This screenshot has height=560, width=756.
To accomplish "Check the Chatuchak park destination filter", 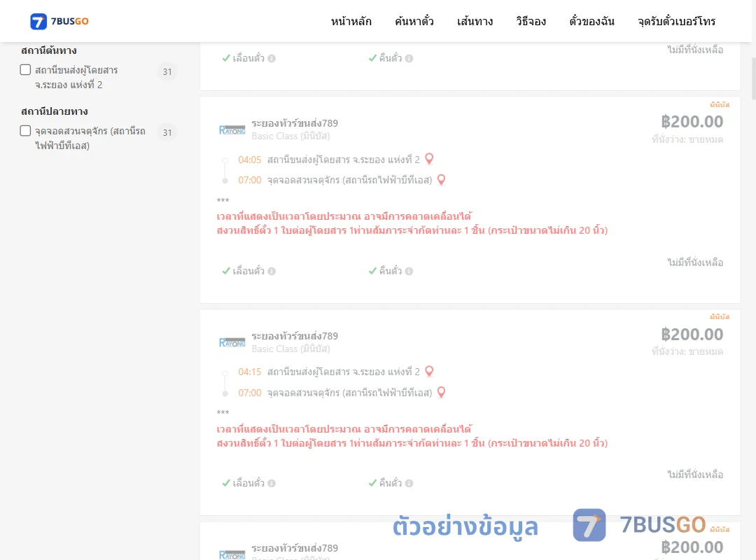I will [26, 131].
